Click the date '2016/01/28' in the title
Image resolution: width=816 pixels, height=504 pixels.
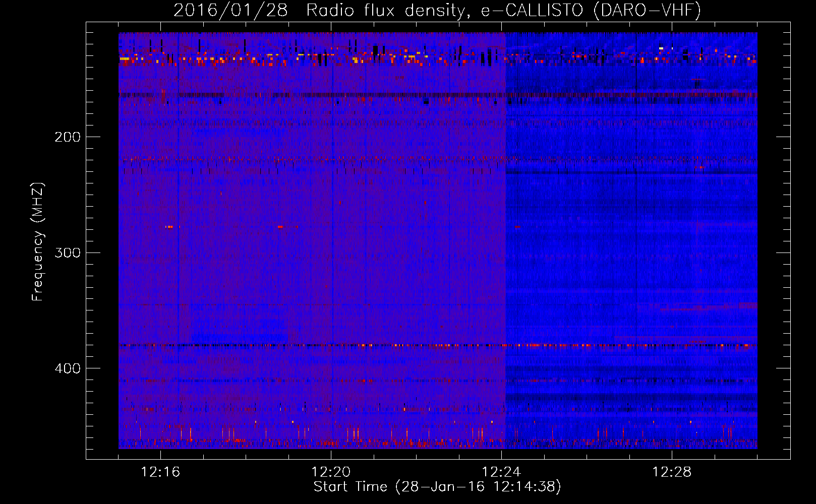point(230,11)
